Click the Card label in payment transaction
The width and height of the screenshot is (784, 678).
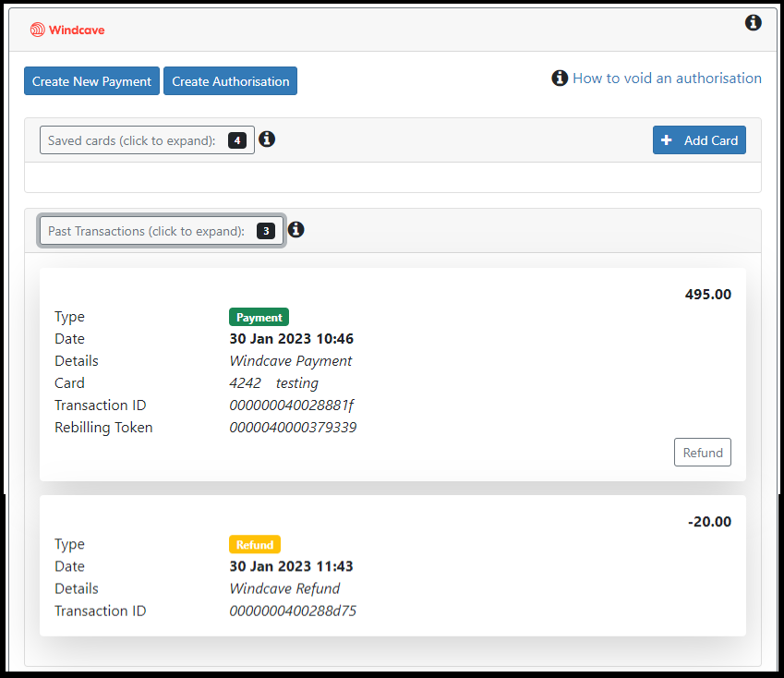69,383
